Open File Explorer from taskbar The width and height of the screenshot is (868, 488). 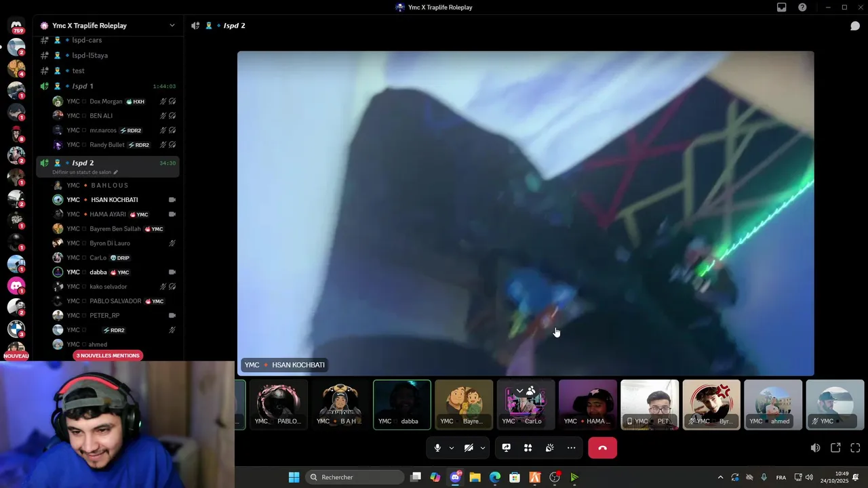[x=475, y=477]
